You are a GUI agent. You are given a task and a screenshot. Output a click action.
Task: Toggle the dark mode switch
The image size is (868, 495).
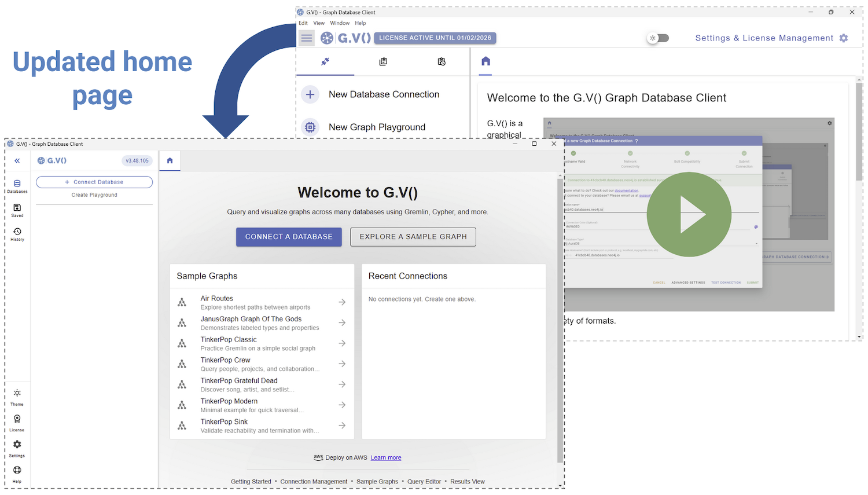point(658,37)
